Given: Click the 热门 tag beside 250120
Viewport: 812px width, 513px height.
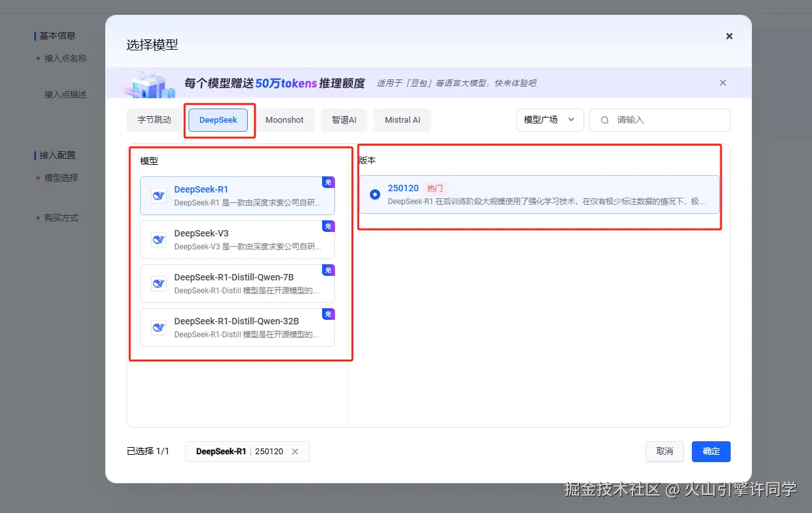Looking at the screenshot, I should point(435,189).
